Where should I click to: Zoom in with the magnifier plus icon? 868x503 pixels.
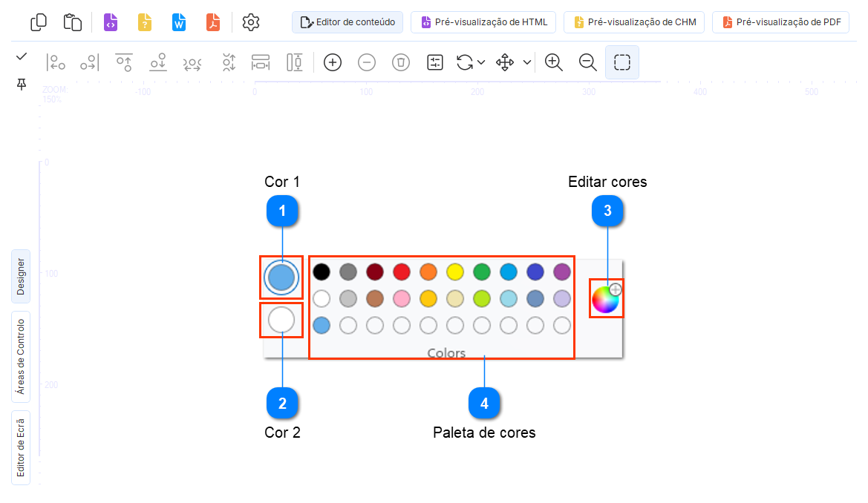click(553, 63)
